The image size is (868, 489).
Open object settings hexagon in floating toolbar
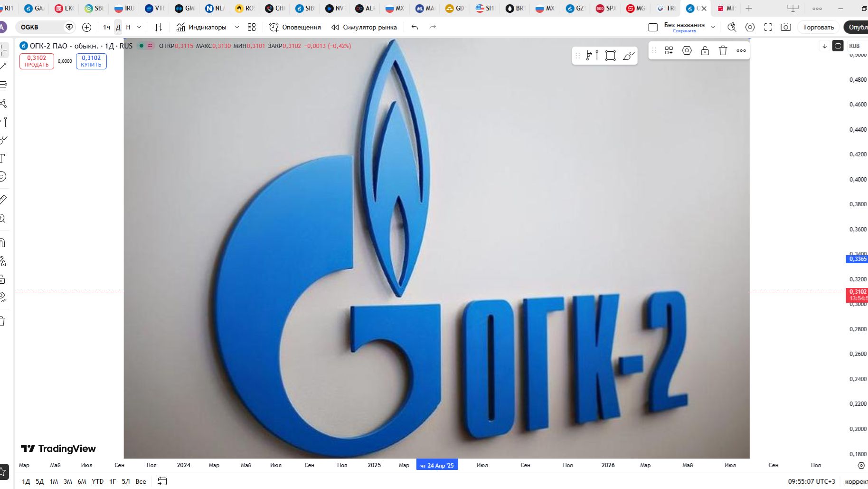click(x=687, y=50)
